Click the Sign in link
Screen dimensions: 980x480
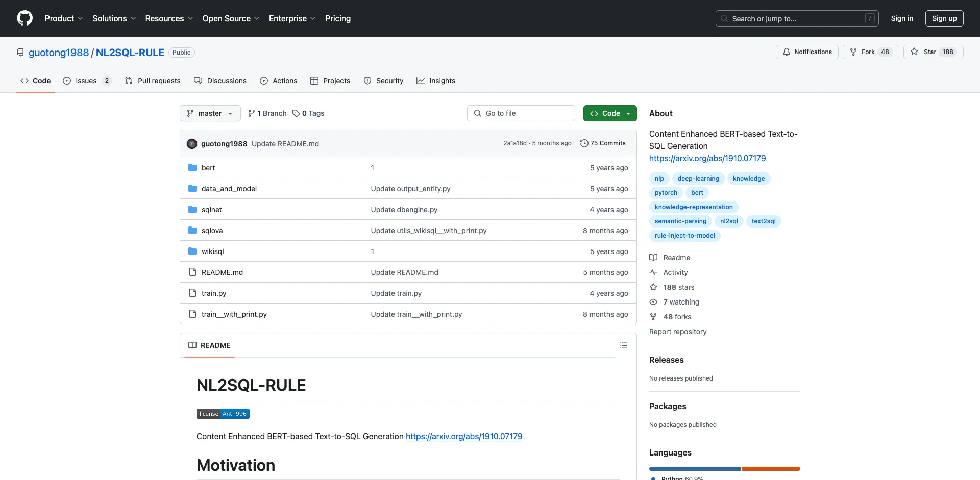[x=902, y=18]
